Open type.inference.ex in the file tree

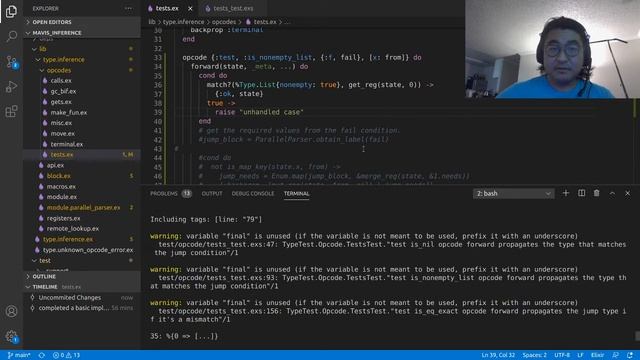[x=82, y=239]
